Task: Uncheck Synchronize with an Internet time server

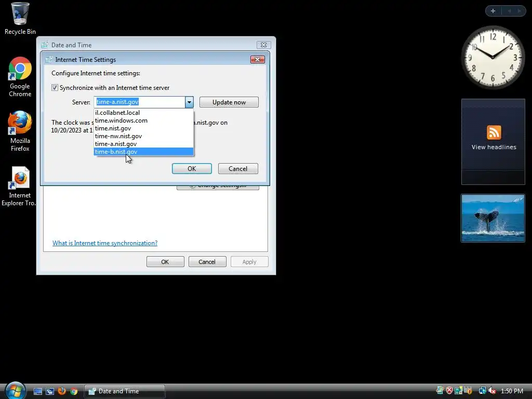Action: (55, 87)
